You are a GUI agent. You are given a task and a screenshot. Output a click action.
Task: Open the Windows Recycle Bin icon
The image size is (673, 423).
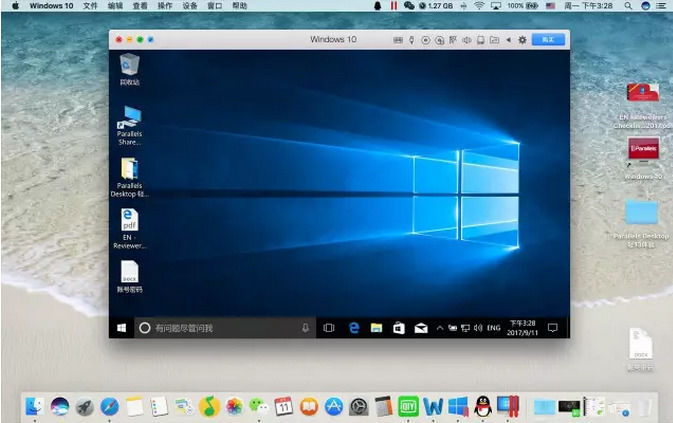tap(129, 69)
